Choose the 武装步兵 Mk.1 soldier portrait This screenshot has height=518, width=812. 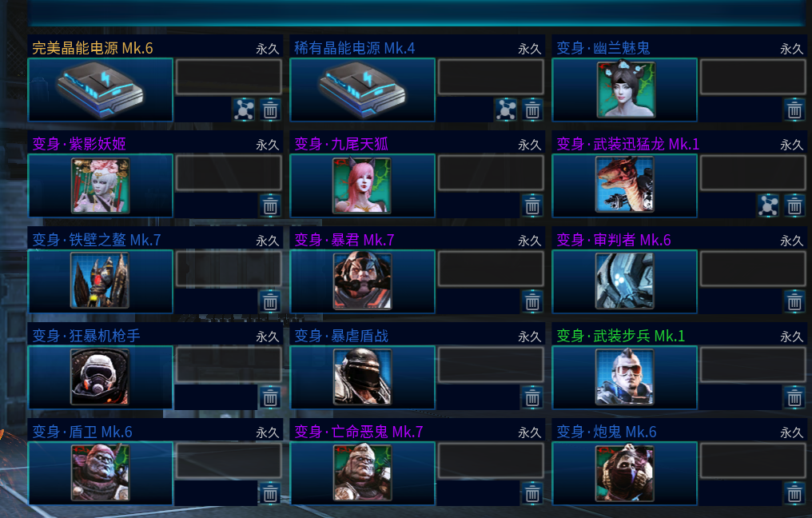click(624, 377)
